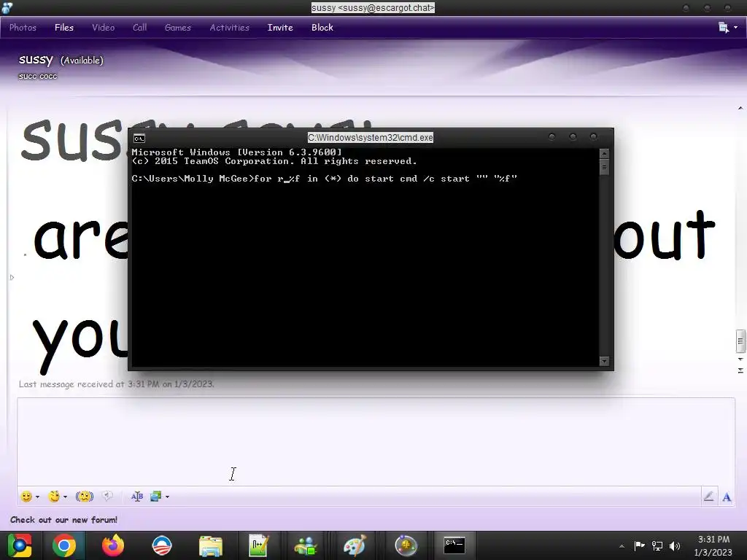This screenshot has height=560, width=747.
Task: Open the Call menu
Action: (139, 28)
